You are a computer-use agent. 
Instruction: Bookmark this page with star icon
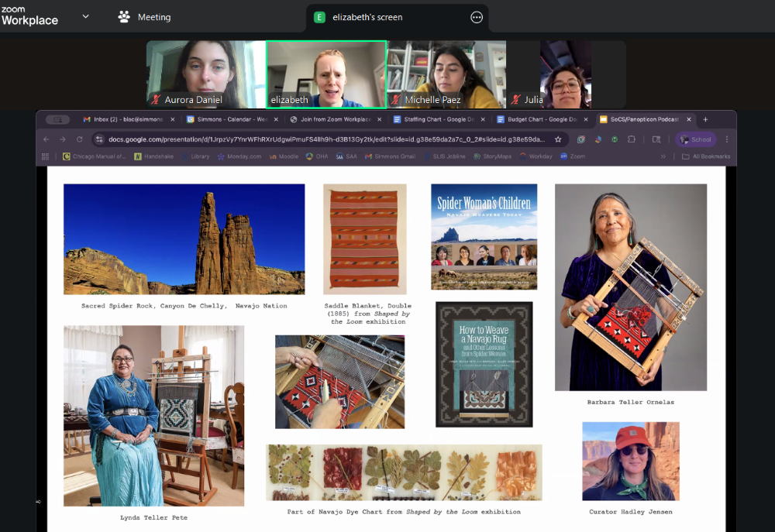coord(558,139)
